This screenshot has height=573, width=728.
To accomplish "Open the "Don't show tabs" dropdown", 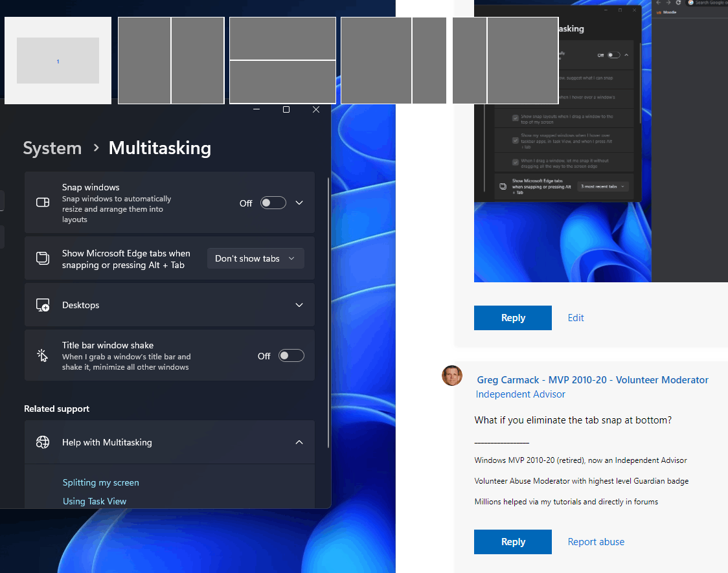I will coord(255,258).
